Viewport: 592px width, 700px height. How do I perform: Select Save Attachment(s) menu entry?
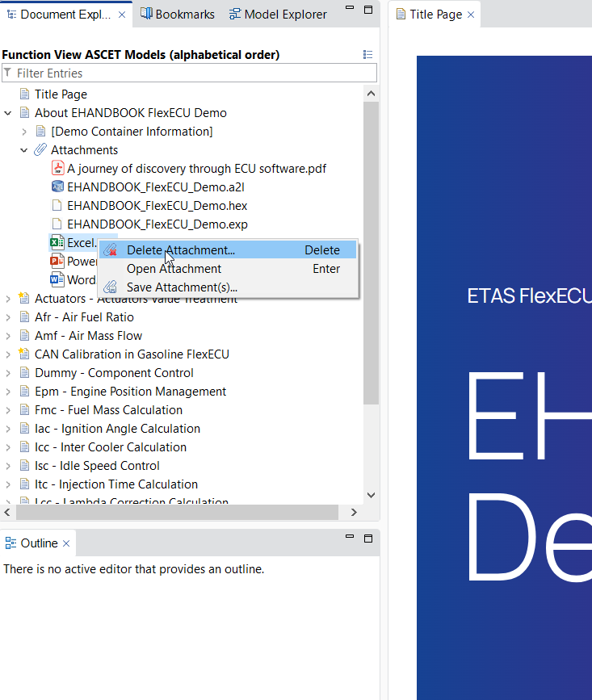click(x=182, y=287)
